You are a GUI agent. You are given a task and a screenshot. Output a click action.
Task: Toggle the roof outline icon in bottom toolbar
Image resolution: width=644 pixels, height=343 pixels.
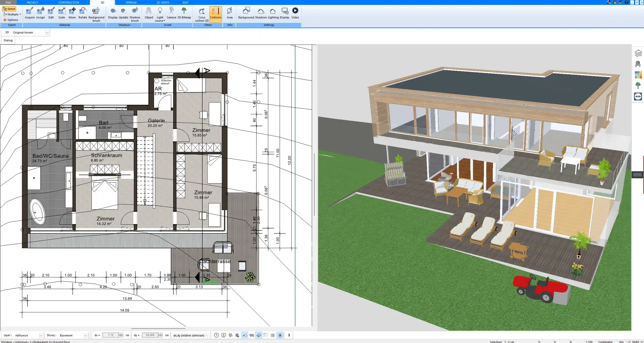(244, 335)
